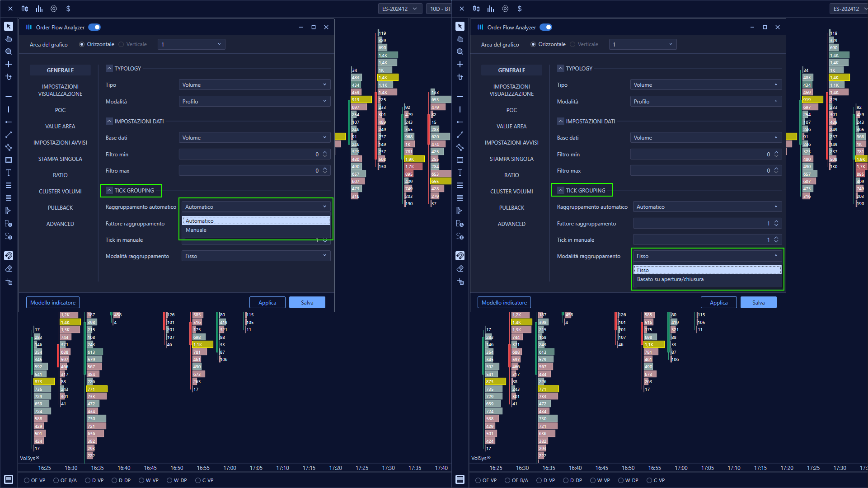868x488 pixels.
Task: Choose Manuale option in left dialog list
Action: coord(256,230)
